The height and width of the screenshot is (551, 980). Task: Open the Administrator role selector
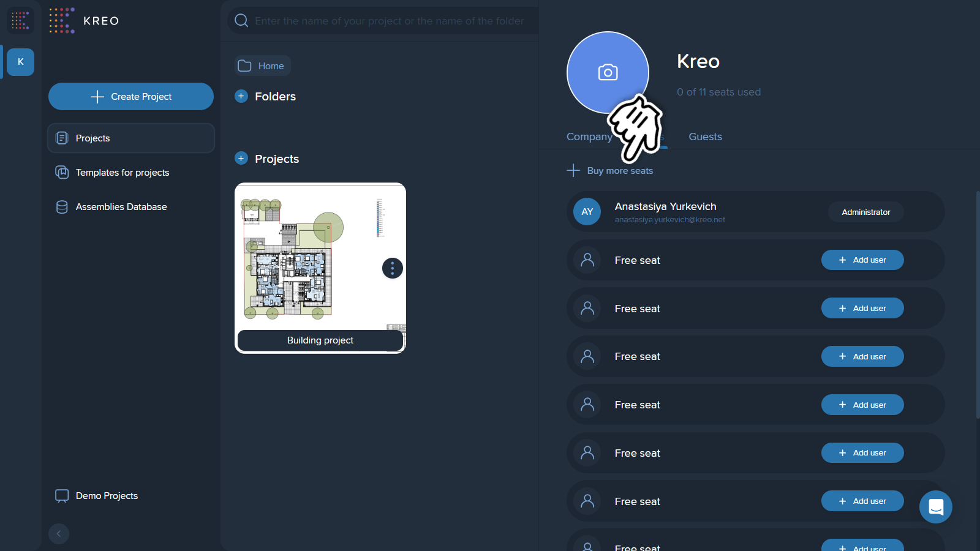[x=865, y=212]
